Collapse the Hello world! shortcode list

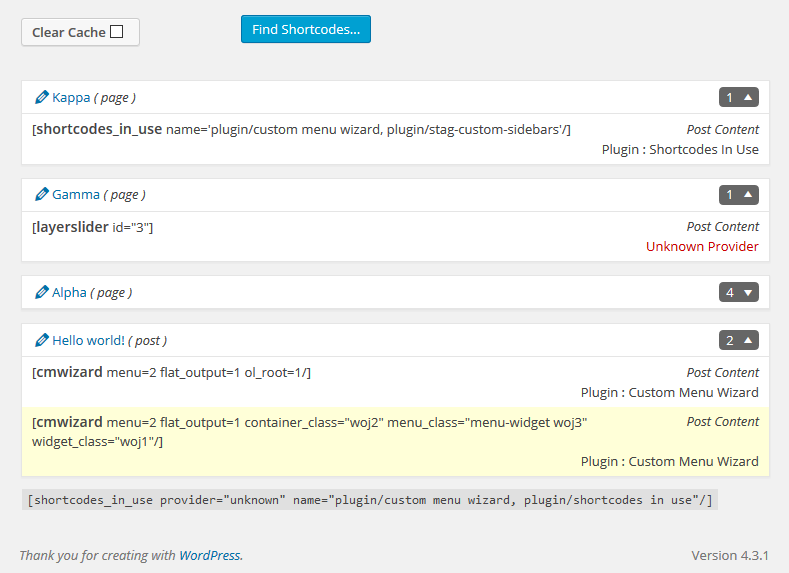coord(739,340)
